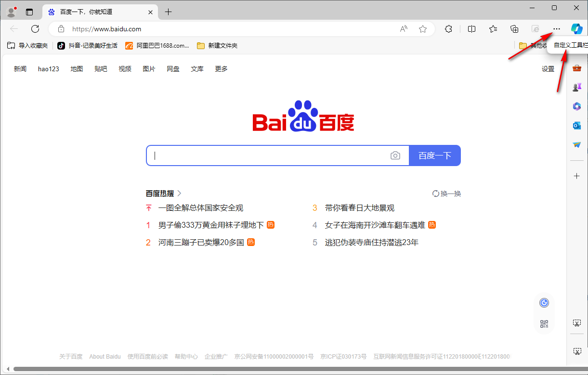Click the Baidu logo
Image resolution: width=588 pixels, height=375 pixels.
[303, 116]
